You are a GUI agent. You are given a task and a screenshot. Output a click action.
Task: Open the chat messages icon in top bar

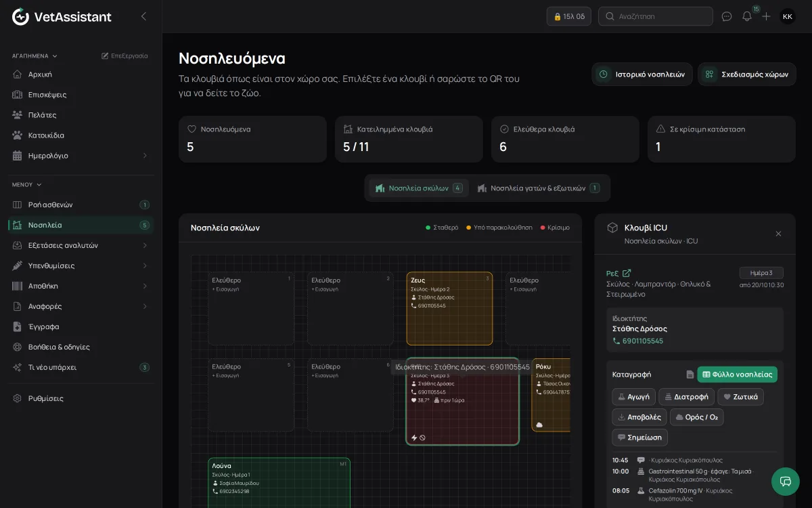tap(727, 16)
